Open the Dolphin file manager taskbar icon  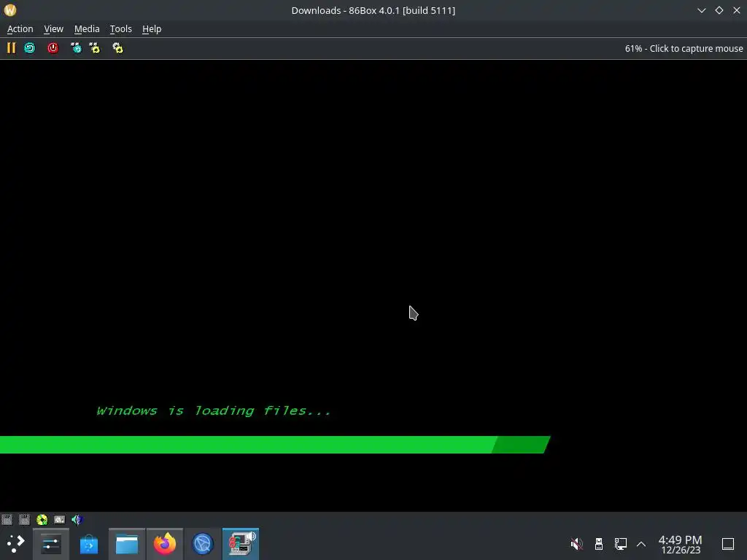tap(127, 544)
